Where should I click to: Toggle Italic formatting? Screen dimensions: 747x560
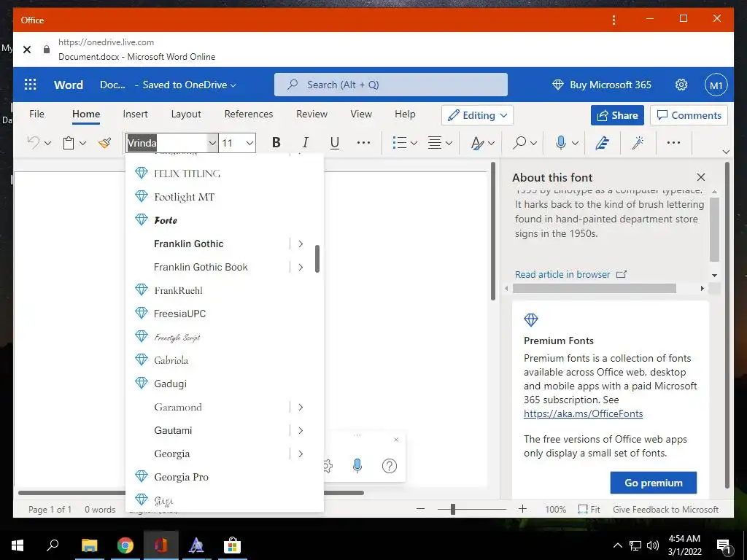click(306, 142)
